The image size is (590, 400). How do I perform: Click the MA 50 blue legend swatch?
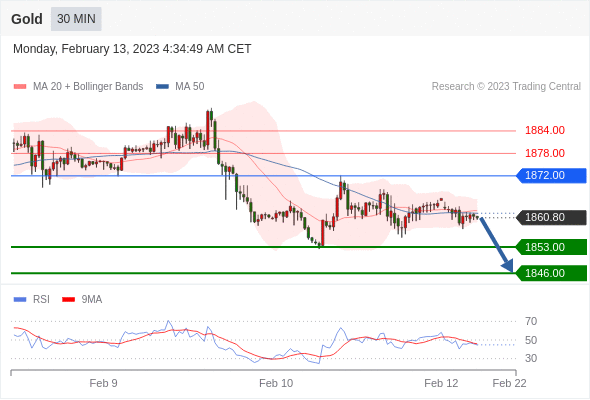click(162, 87)
